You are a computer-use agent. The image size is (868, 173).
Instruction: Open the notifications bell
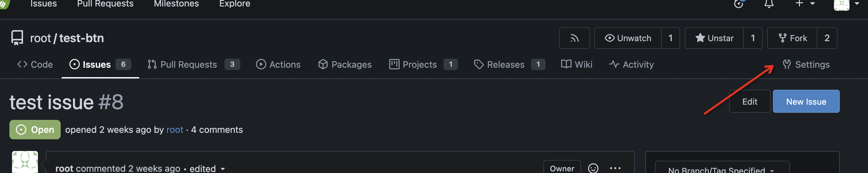[x=769, y=4]
